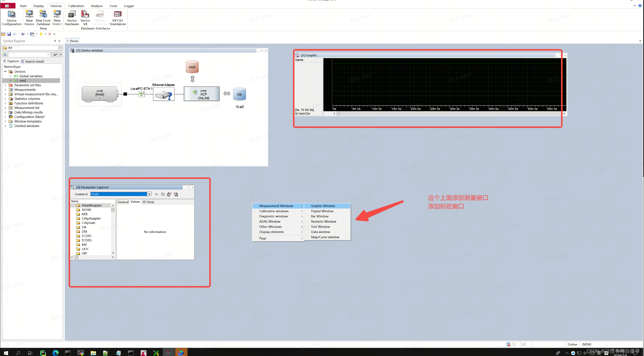
Task: Click the Open file folder icon
Action: [x=3, y=34]
